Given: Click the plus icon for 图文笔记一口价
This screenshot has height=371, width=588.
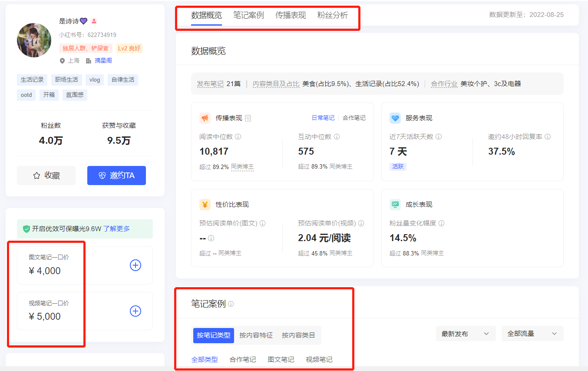Looking at the screenshot, I should pos(135,265).
